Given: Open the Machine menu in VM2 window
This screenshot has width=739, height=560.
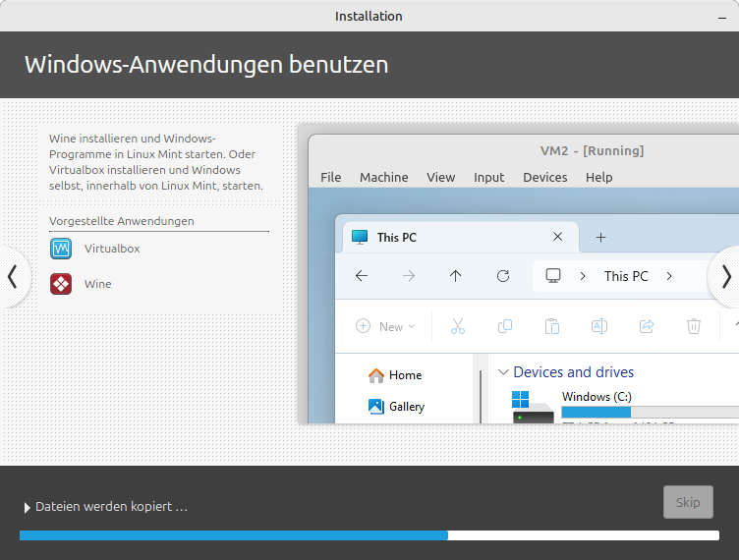Looking at the screenshot, I should 384,178.
